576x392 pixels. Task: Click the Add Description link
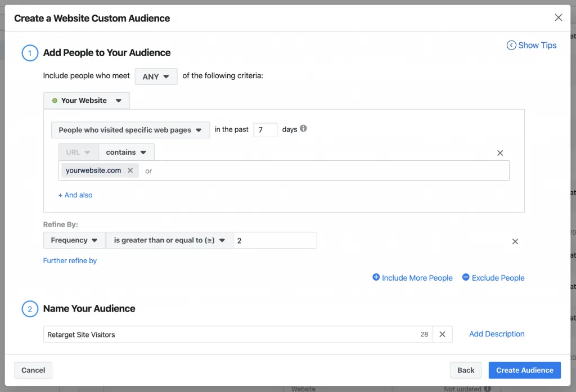click(497, 334)
